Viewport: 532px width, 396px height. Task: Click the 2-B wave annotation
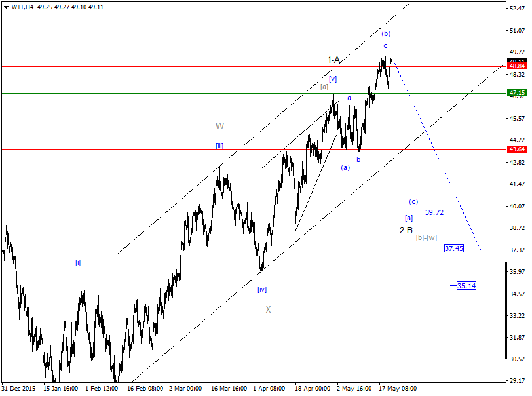pos(405,231)
